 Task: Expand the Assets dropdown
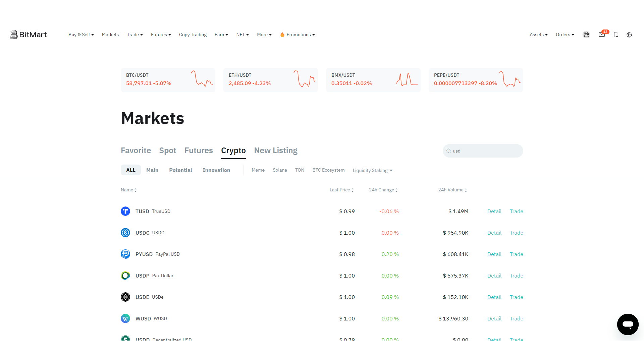click(539, 35)
